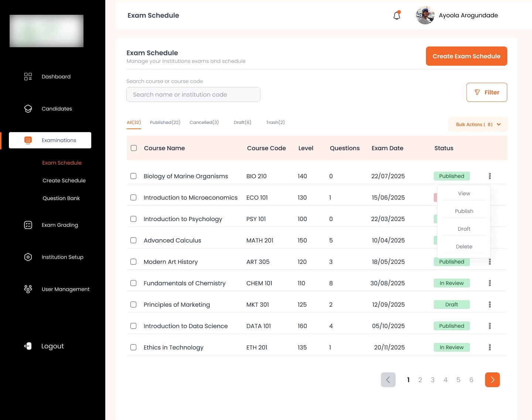This screenshot has width=532, height=420.
Task: Go to page 3 in pagination
Action: click(433, 380)
